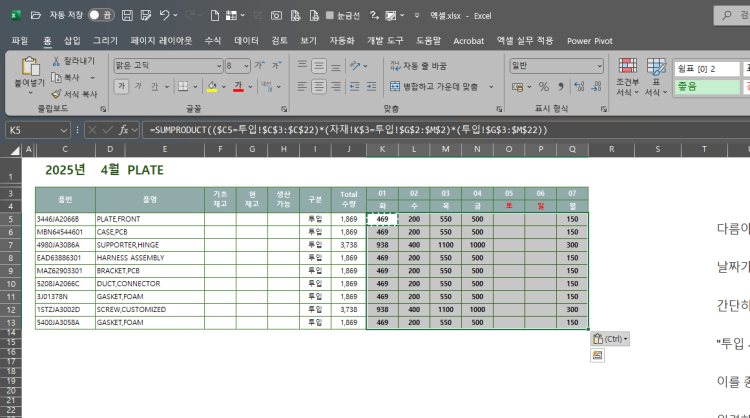Open the 삽입 ribbon tab
The image size is (750, 418).
click(72, 41)
